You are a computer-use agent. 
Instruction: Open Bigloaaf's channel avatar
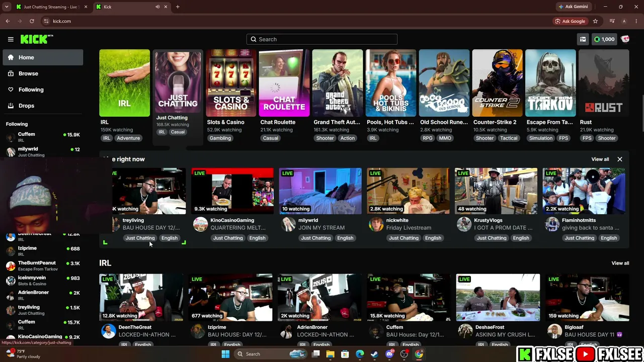click(x=554, y=331)
